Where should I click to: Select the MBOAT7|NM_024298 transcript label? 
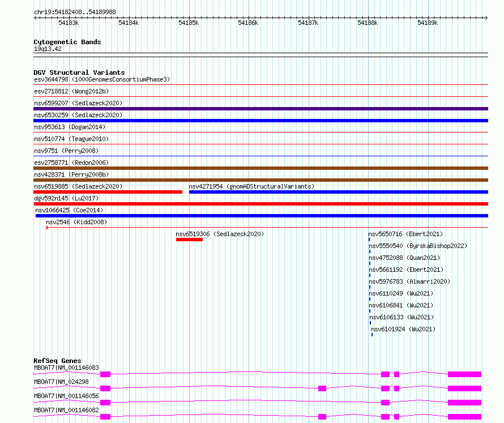[x=61, y=382]
